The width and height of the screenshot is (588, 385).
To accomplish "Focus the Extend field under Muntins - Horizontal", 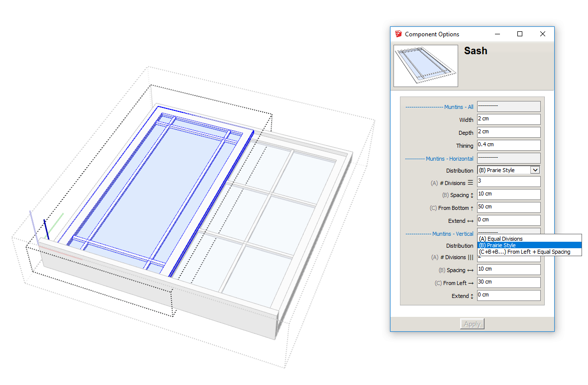I will [x=508, y=220].
